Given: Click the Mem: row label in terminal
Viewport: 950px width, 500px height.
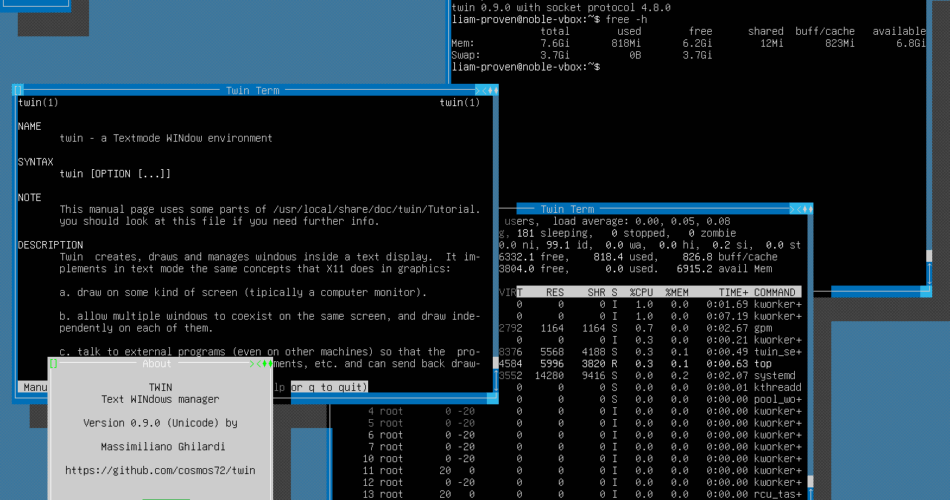Looking at the screenshot, I should (x=463, y=43).
